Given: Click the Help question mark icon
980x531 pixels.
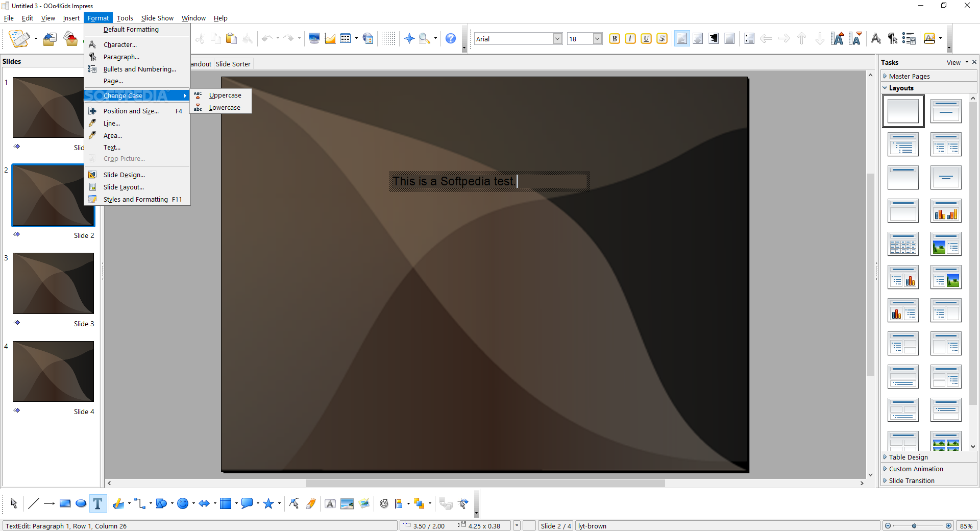Looking at the screenshot, I should 450,38.
